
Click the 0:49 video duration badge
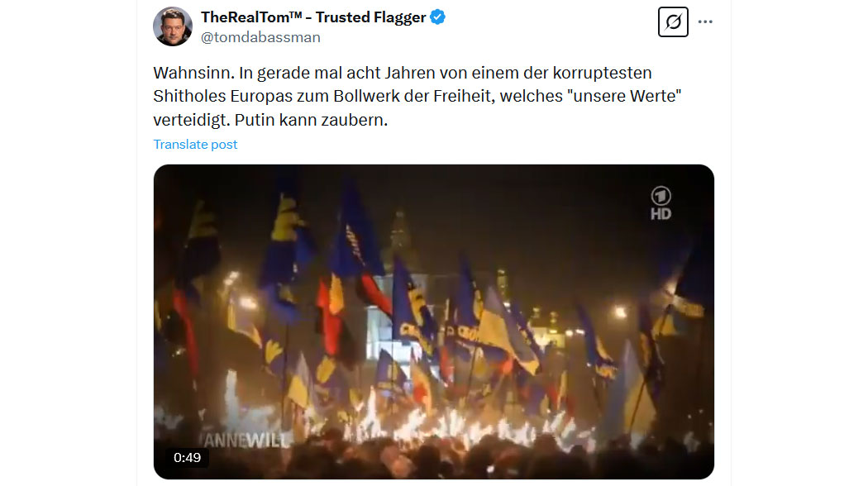point(187,458)
